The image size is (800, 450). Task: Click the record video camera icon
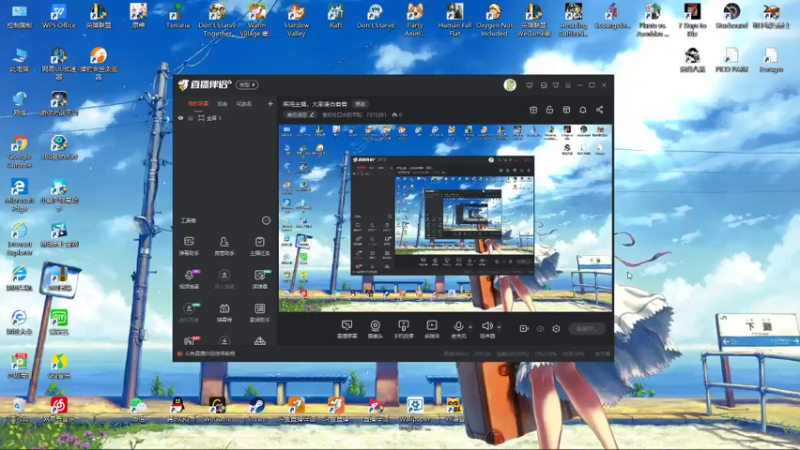(524, 329)
